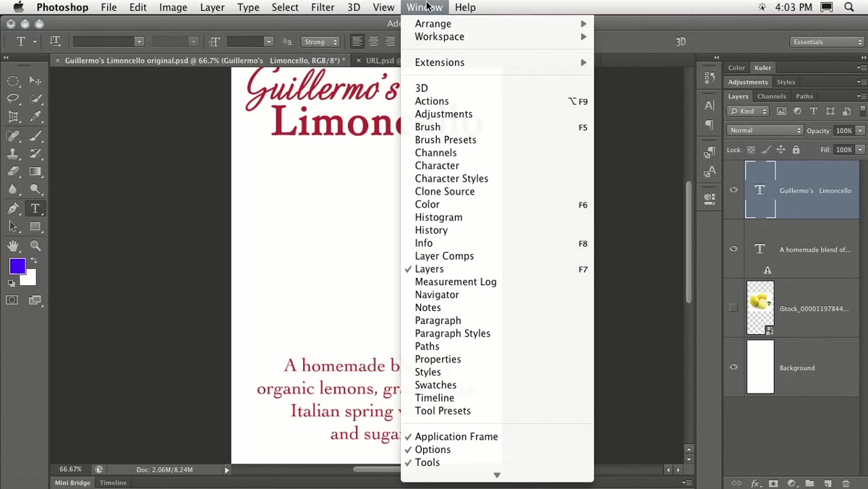Viewport: 868px width, 489px height.
Task: Select the Blur tool
Action: coord(13,190)
